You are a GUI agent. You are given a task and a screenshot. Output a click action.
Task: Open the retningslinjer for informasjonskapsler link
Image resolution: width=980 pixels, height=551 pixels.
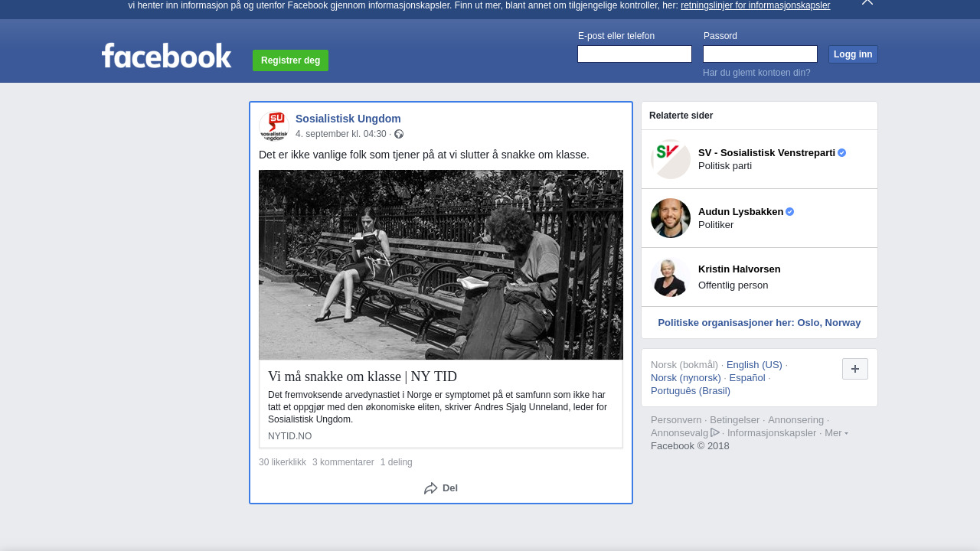point(755,5)
